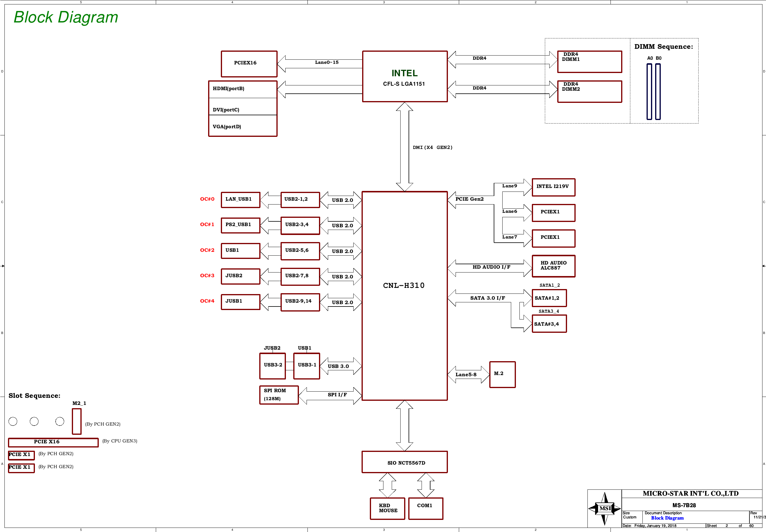Click the MSI logo in title block
The height and width of the screenshot is (532, 766).
(x=604, y=508)
